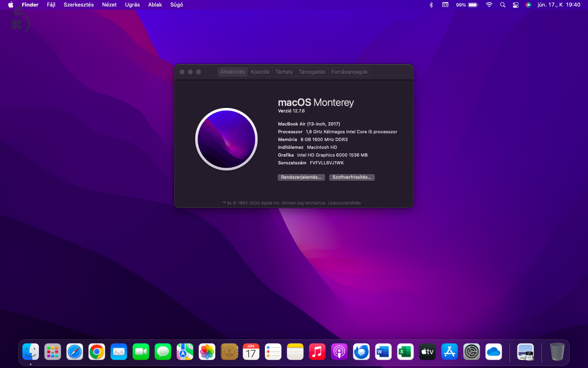Click the 8 GB 1600 MHz DDR3 memory text
This screenshot has height=368, width=588.
324,139
